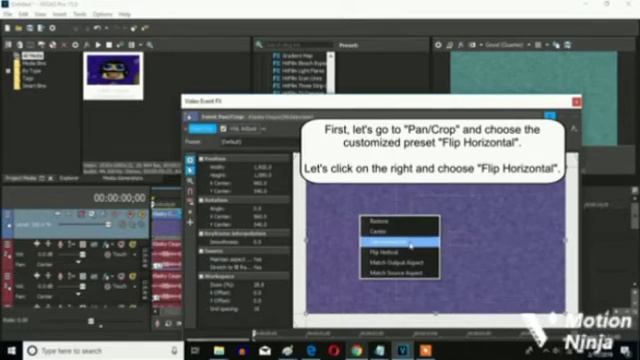Start preview with Project Media play button

(x=98, y=45)
